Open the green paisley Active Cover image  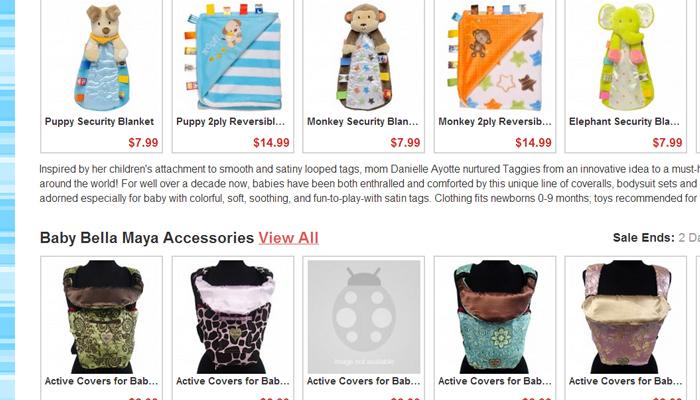[x=102, y=317]
